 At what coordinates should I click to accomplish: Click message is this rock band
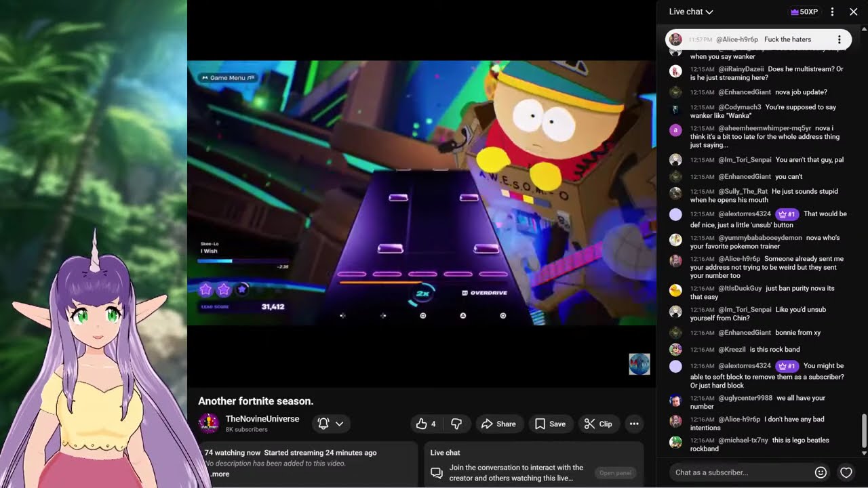pos(774,350)
